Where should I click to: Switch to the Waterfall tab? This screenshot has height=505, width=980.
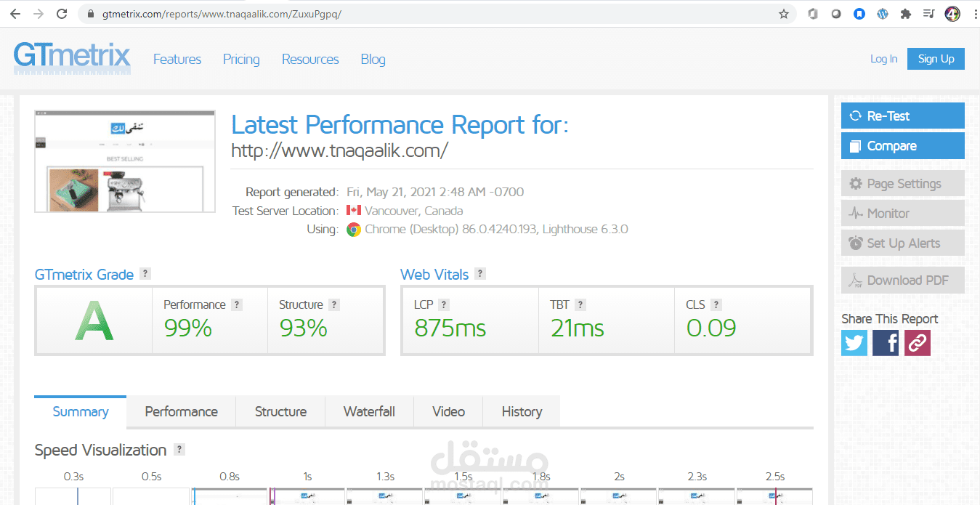pyautogui.click(x=369, y=411)
